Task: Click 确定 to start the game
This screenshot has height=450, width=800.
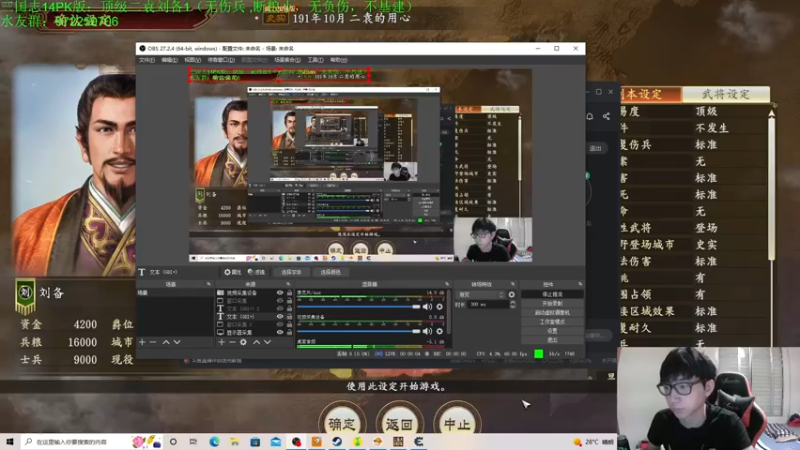Action: [x=342, y=423]
